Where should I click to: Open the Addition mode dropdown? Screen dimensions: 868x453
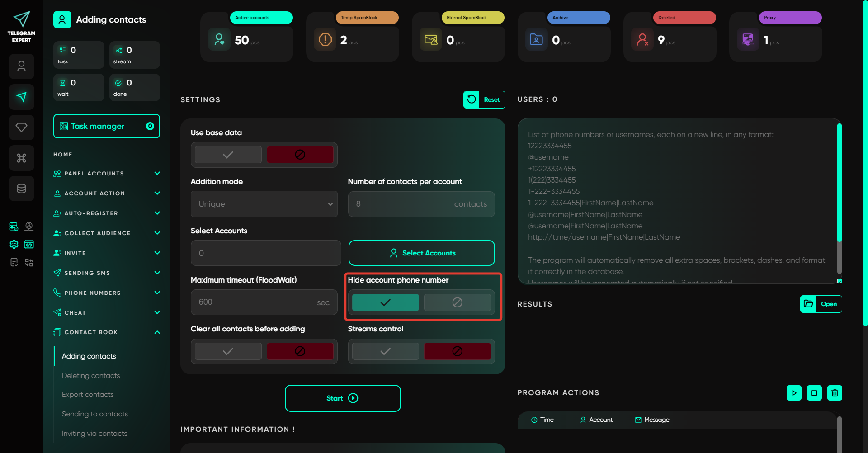coord(264,204)
